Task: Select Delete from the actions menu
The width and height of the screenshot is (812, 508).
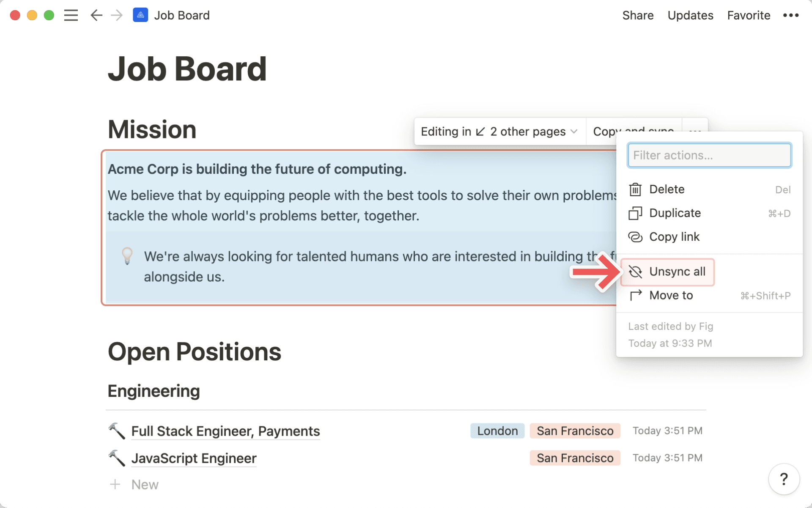Action: [667, 189]
